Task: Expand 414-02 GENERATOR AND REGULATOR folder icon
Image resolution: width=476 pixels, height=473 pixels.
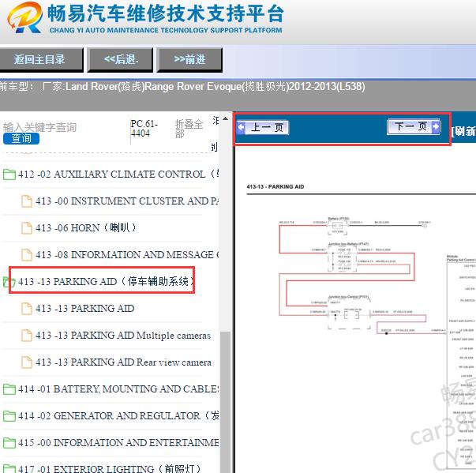Action: click(9, 416)
